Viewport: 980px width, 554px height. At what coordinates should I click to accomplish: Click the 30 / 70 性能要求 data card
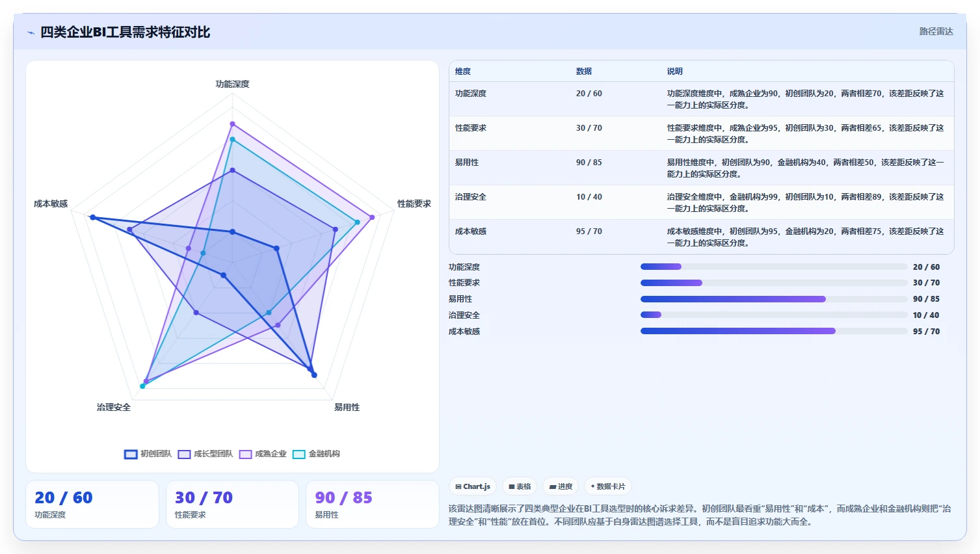click(x=232, y=505)
